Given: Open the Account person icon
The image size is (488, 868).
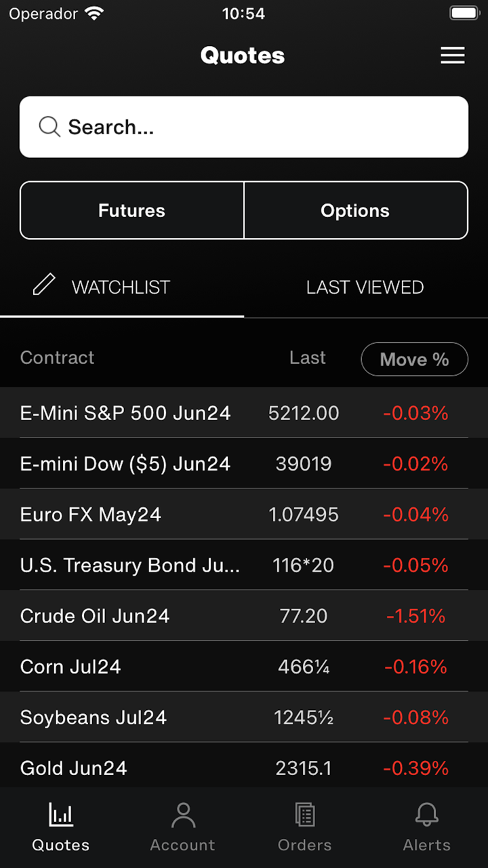Looking at the screenshot, I should point(183,814).
